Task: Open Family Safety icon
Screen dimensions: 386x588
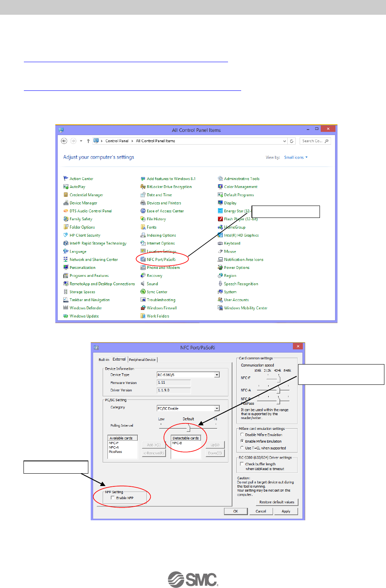Action: [x=66, y=219]
